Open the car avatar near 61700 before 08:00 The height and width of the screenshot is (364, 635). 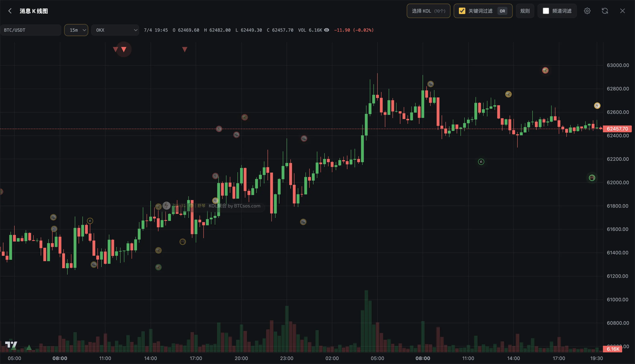click(53, 217)
